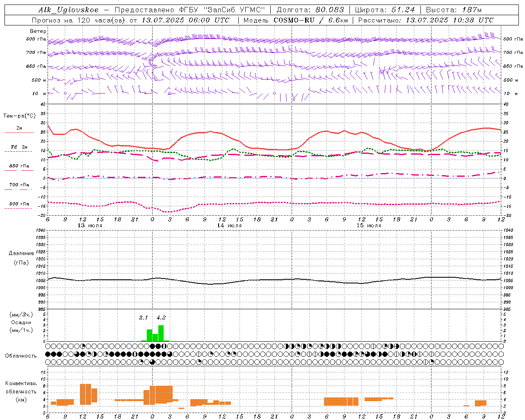Click the '(мм/3ч.)' precipitation unit label
This screenshot has height=420, width=525.
pyautogui.click(x=21, y=315)
